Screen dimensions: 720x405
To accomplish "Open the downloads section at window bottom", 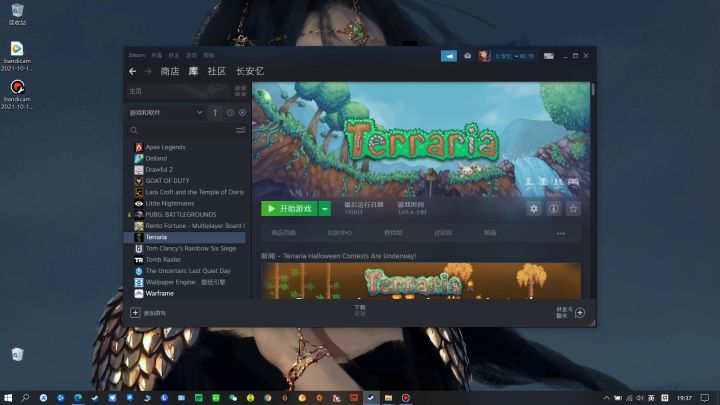I will pyautogui.click(x=360, y=310).
